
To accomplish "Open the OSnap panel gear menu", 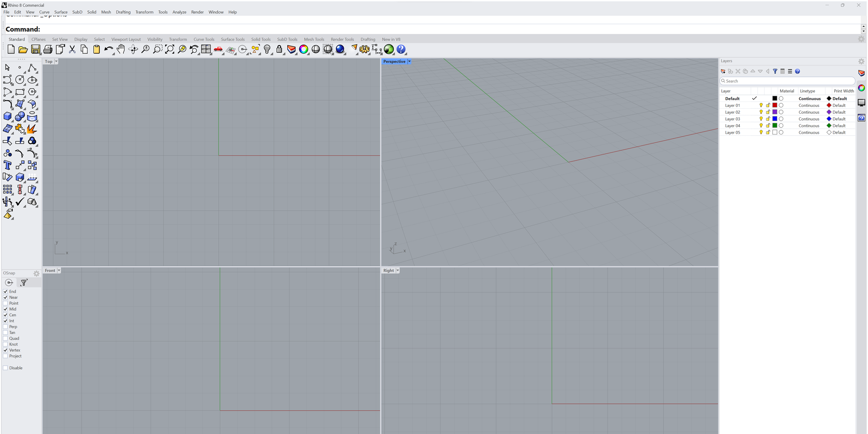I will click(36, 274).
